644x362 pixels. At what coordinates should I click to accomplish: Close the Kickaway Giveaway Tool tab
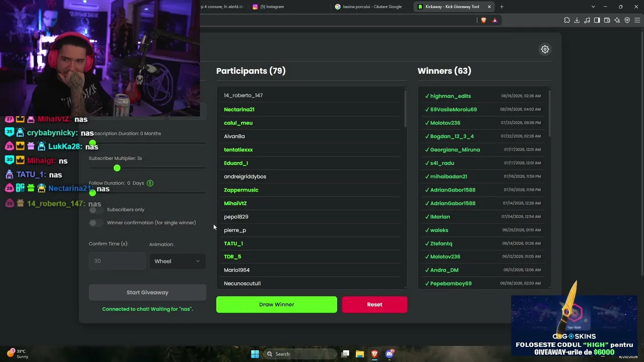click(x=489, y=7)
